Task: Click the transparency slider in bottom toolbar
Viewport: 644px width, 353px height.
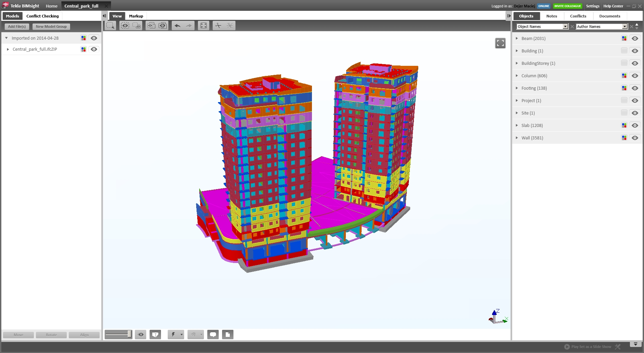Action: [118, 335]
